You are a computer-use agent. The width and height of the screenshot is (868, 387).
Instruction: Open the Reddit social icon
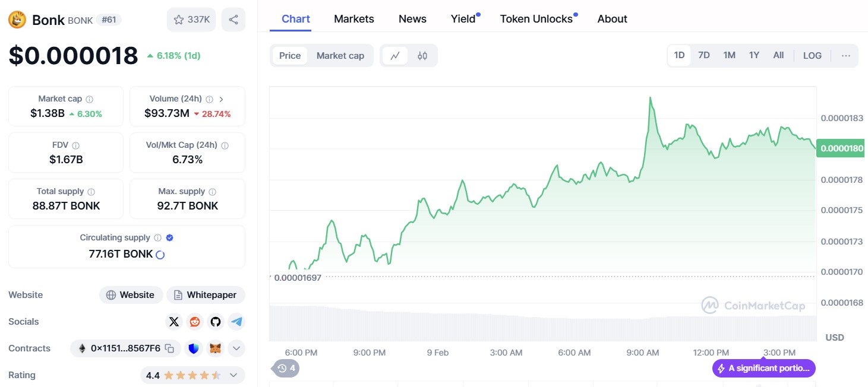pos(194,322)
